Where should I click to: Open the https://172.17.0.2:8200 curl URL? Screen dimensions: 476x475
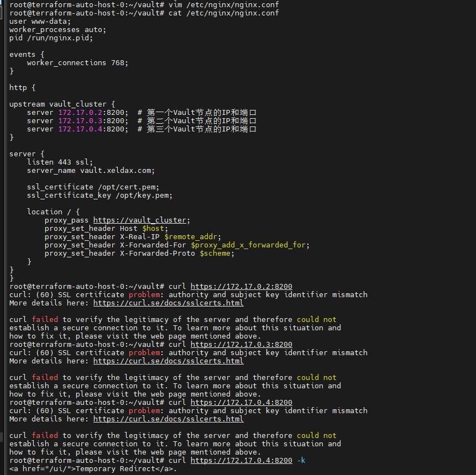[x=242, y=286]
